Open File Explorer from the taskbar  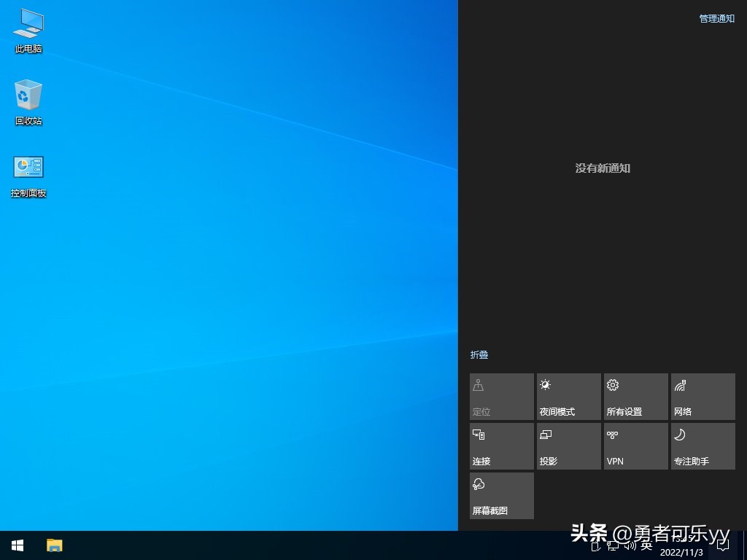pyautogui.click(x=55, y=545)
